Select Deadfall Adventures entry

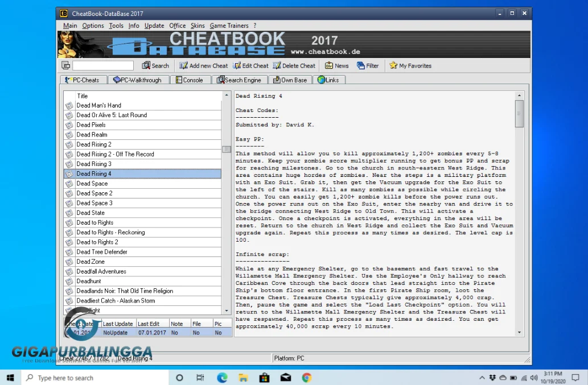click(142, 271)
